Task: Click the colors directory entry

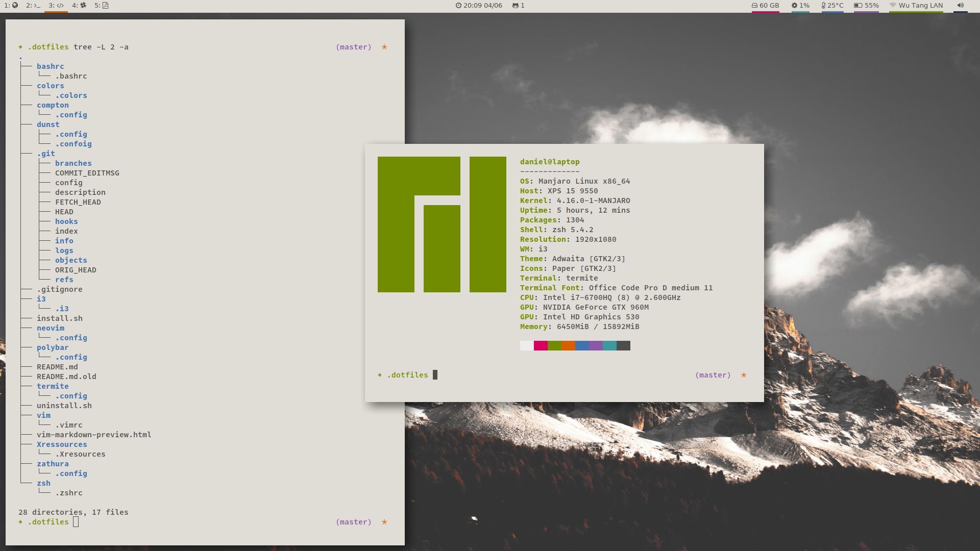Action: click(50, 86)
